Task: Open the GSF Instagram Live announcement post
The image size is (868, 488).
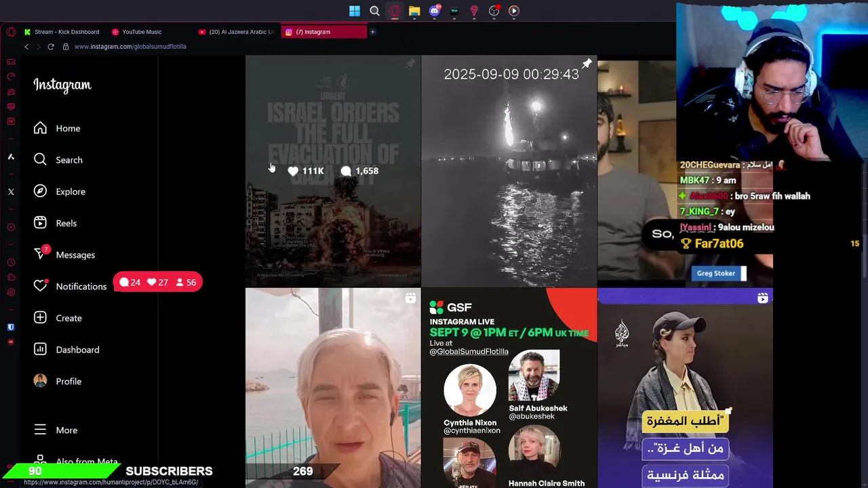Action: (x=509, y=388)
